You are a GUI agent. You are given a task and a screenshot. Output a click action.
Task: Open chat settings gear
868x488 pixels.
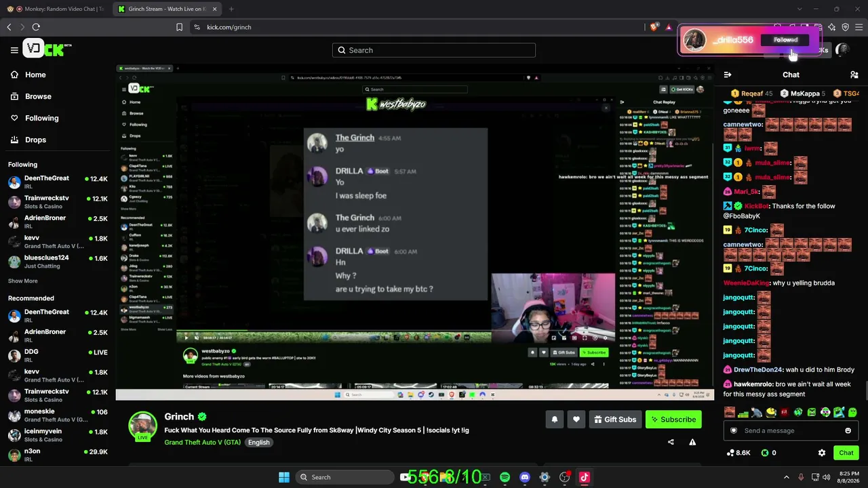822,453
